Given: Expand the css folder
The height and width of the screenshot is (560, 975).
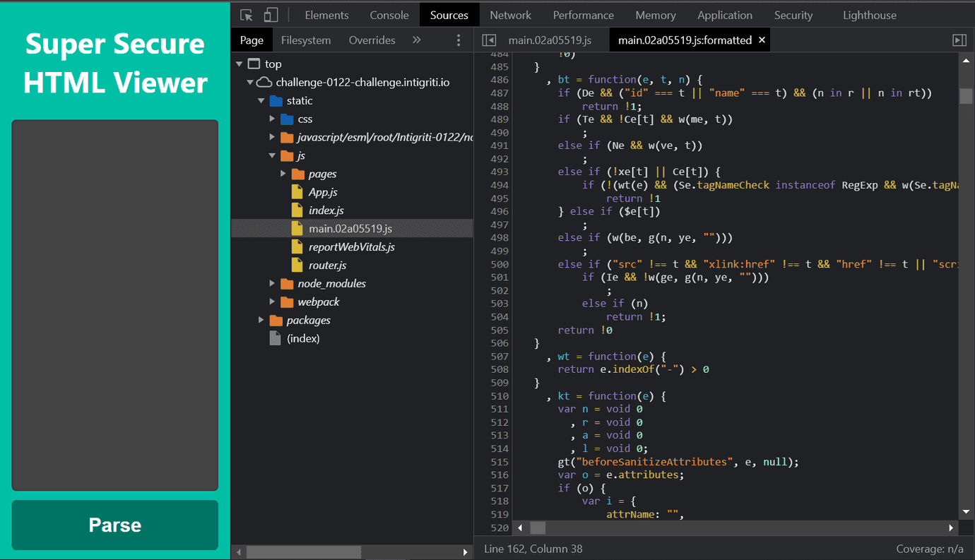Looking at the screenshot, I should [273, 119].
